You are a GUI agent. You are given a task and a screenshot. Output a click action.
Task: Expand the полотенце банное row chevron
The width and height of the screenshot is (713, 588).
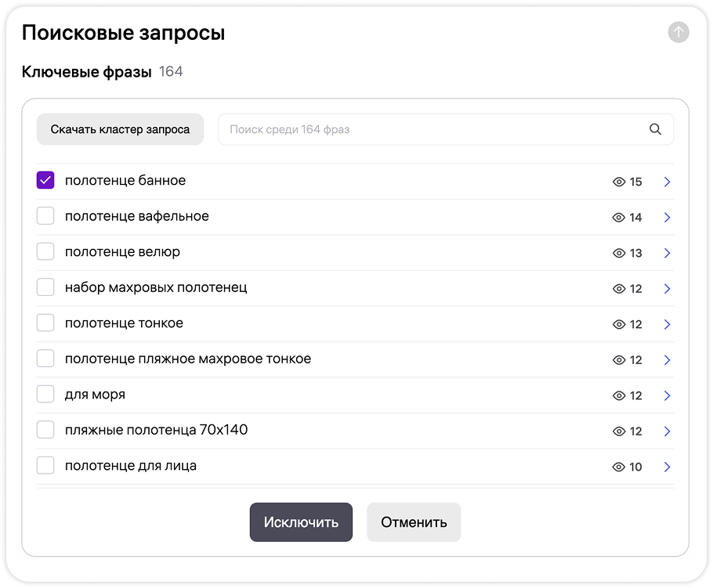[x=667, y=181]
